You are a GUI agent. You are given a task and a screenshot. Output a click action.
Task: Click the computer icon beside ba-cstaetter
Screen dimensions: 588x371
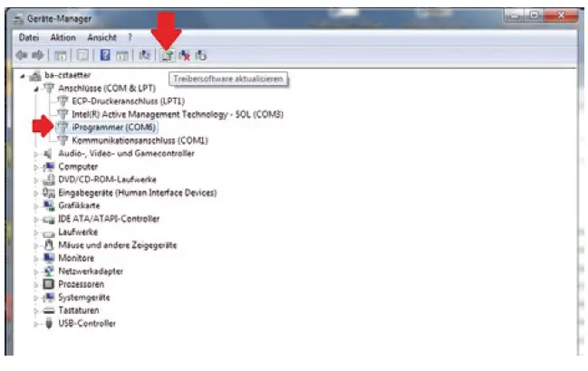34,76
